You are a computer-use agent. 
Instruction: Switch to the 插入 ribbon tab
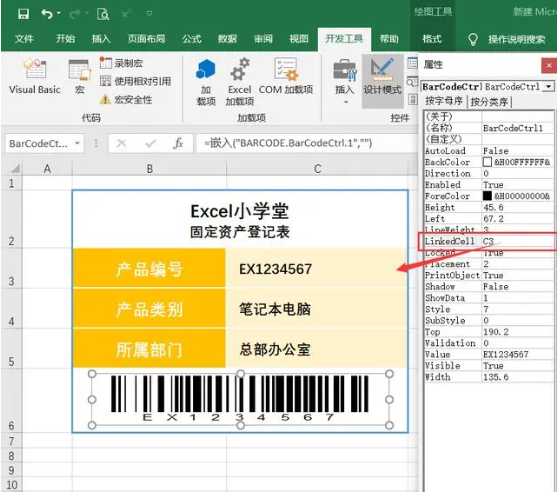coord(101,39)
